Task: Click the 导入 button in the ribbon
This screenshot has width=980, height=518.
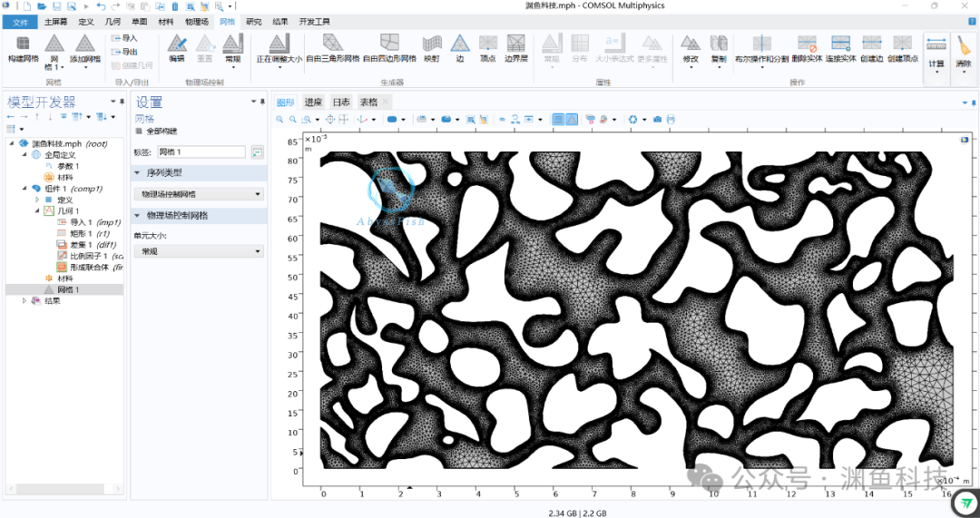Action: (123, 38)
